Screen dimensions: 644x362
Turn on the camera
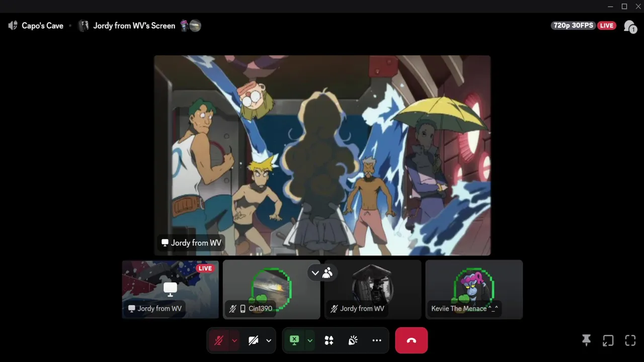coord(254,340)
